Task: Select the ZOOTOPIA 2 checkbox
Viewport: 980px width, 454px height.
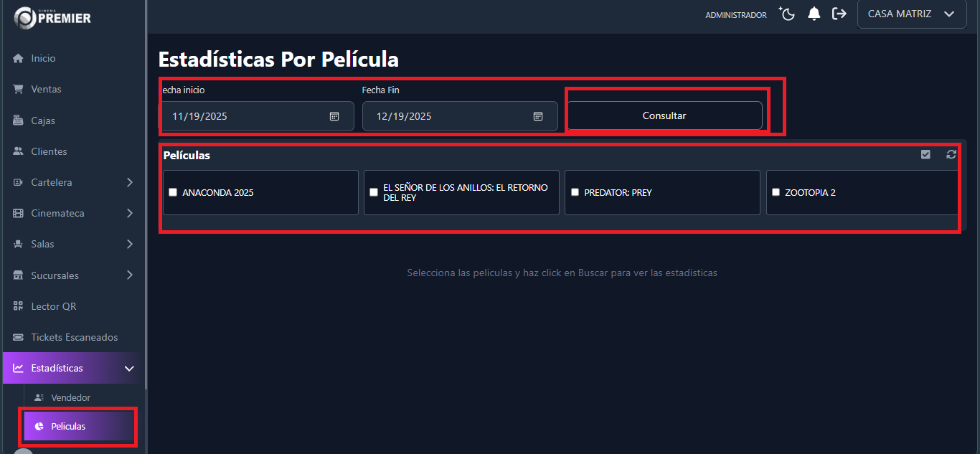Action: click(775, 192)
